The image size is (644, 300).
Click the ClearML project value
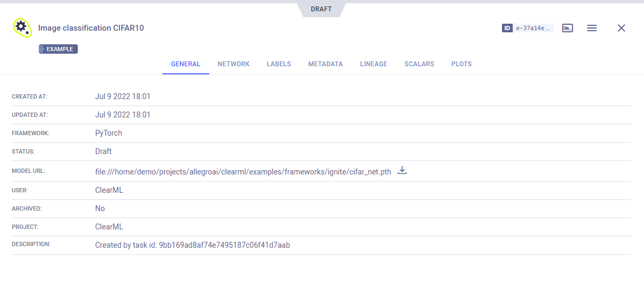tap(109, 227)
